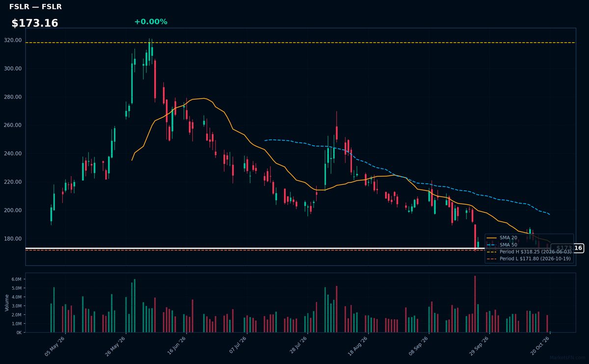Select the 05 May '26 date label
Screen dimensions: 589x364
click(55, 345)
